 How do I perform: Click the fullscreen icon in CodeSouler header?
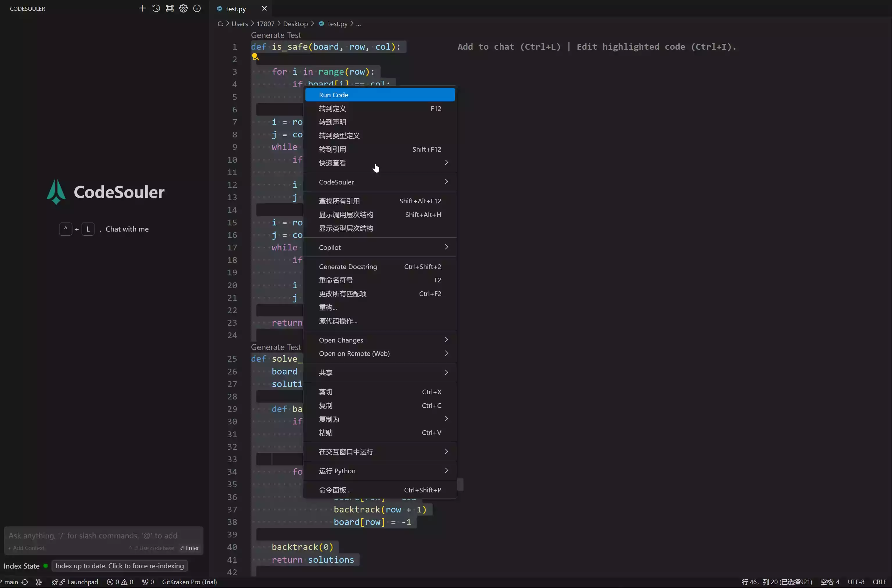[x=170, y=8]
